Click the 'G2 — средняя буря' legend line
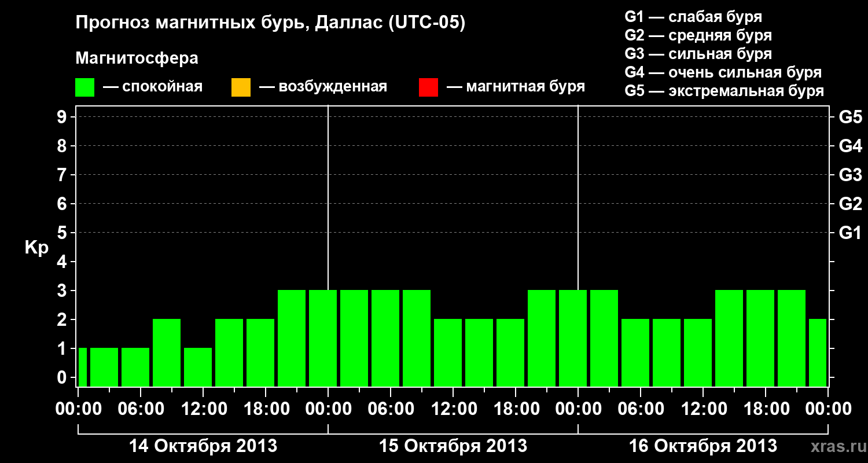Screen dimensions: 868x463 (x=698, y=35)
